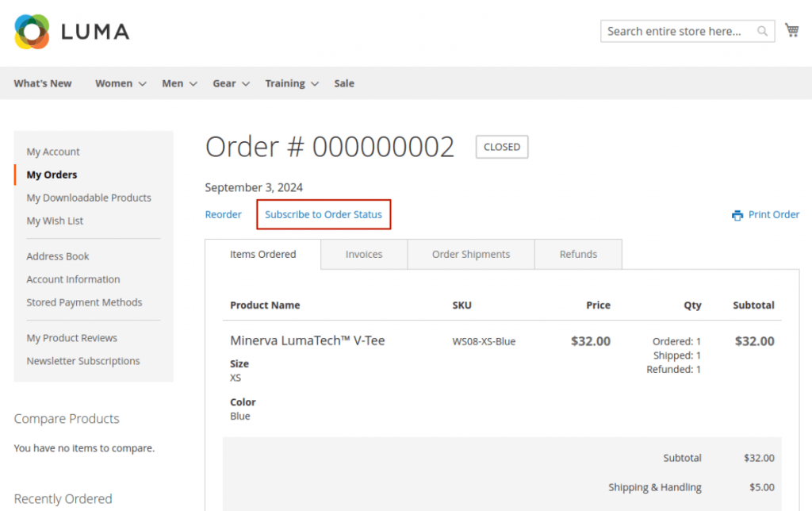Image resolution: width=812 pixels, height=511 pixels.
Task: Click the search magnifier icon
Action: coord(760,30)
